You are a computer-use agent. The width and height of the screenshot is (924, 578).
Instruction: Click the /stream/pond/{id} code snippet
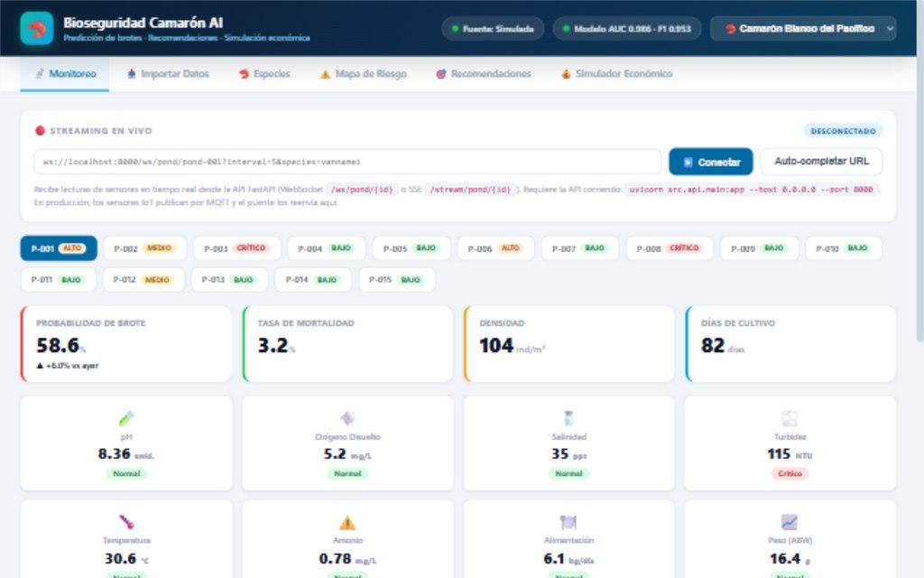(x=470, y=190)
